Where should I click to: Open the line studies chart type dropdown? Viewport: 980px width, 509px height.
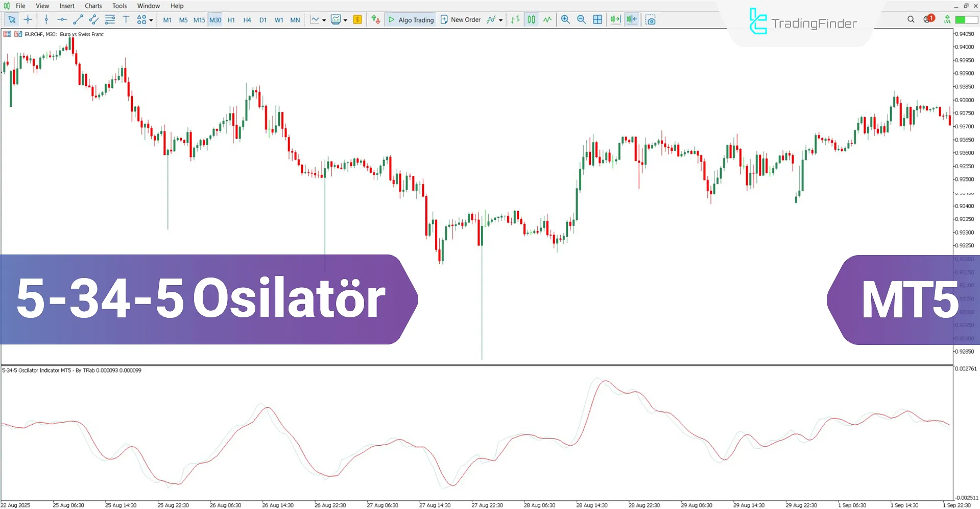[324, 19]
